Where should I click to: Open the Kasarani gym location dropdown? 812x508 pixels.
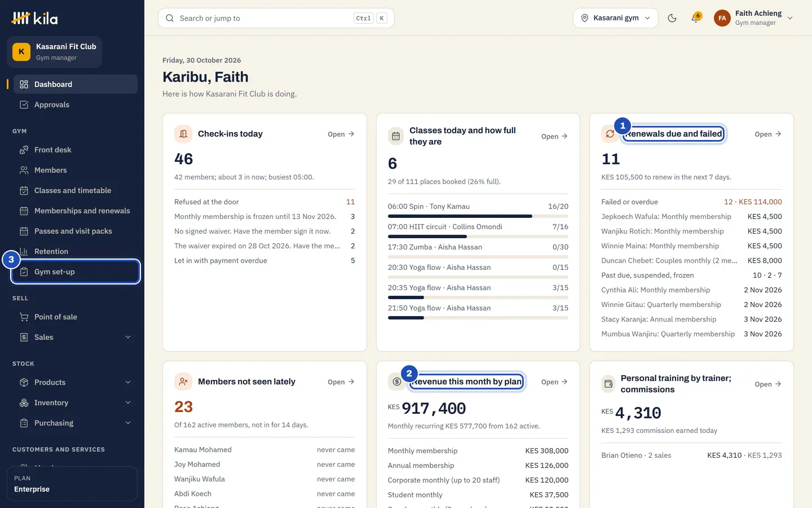pyautogui.click(x=616, y=18)
